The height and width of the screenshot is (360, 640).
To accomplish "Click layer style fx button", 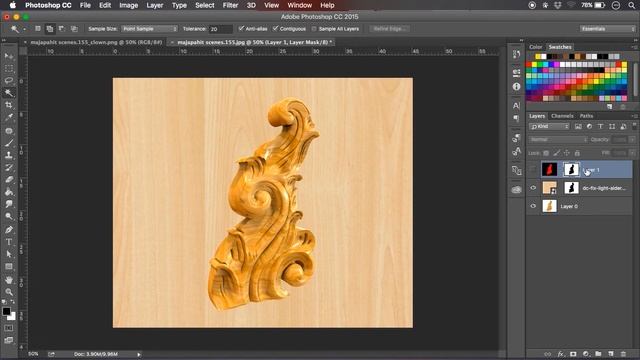I will 560,354.
